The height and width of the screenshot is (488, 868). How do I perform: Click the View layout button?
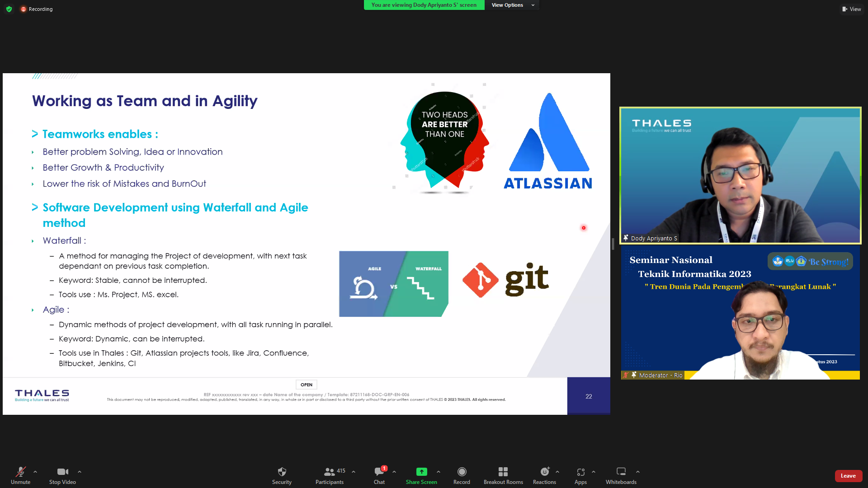(852, 9)
